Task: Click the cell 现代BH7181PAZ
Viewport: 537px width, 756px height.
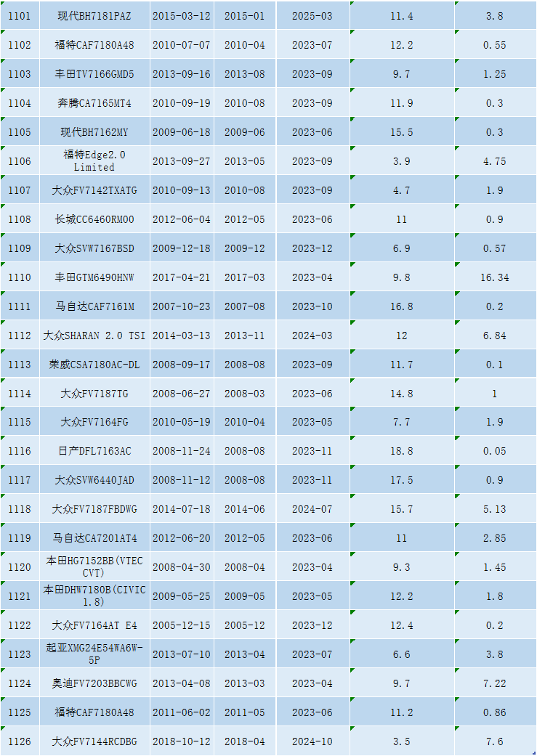Action: tap(94, 16)
